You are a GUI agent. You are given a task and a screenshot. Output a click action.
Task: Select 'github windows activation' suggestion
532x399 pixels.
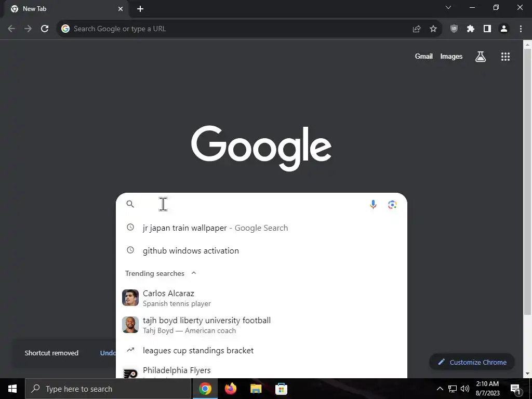[x=261, y=251]
